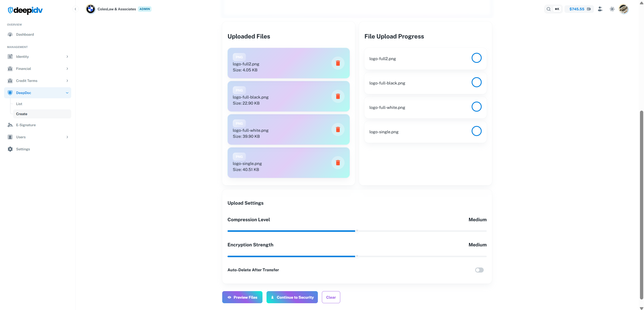The height and width of the screenshot is (310, 644).
Task: Open the List item under DeepDoc
Action: (x=19, y=104)
